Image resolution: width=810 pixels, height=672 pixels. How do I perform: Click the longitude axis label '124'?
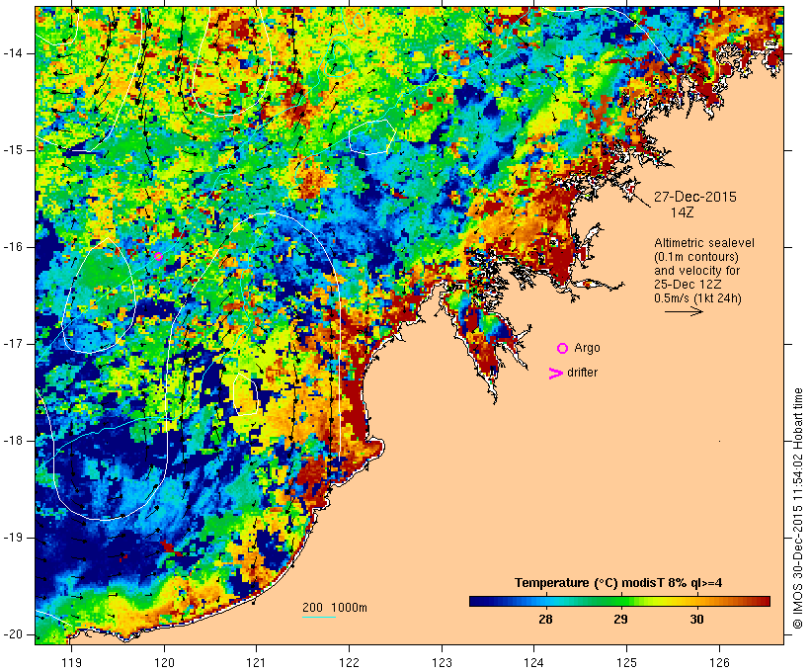coord(534,663)
